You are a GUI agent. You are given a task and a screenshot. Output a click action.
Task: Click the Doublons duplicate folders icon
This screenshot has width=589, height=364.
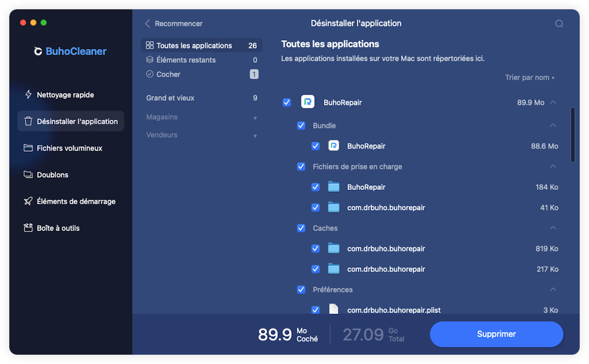pos(28,175)
